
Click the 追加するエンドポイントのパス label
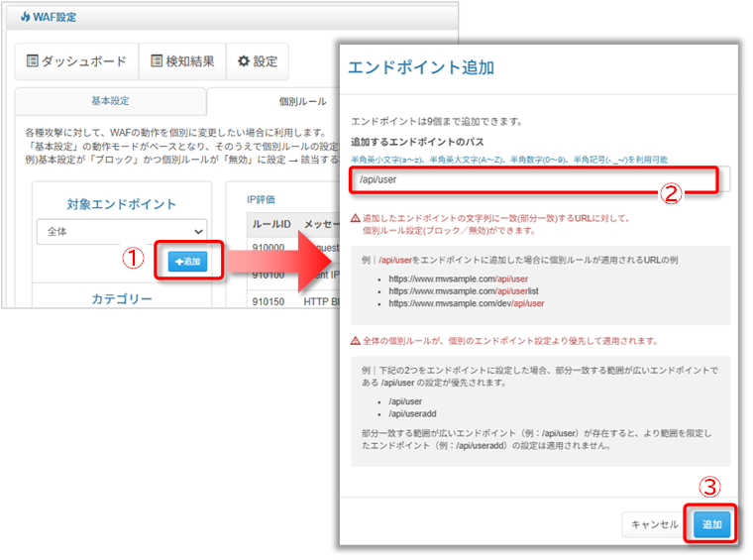(417, 142)
